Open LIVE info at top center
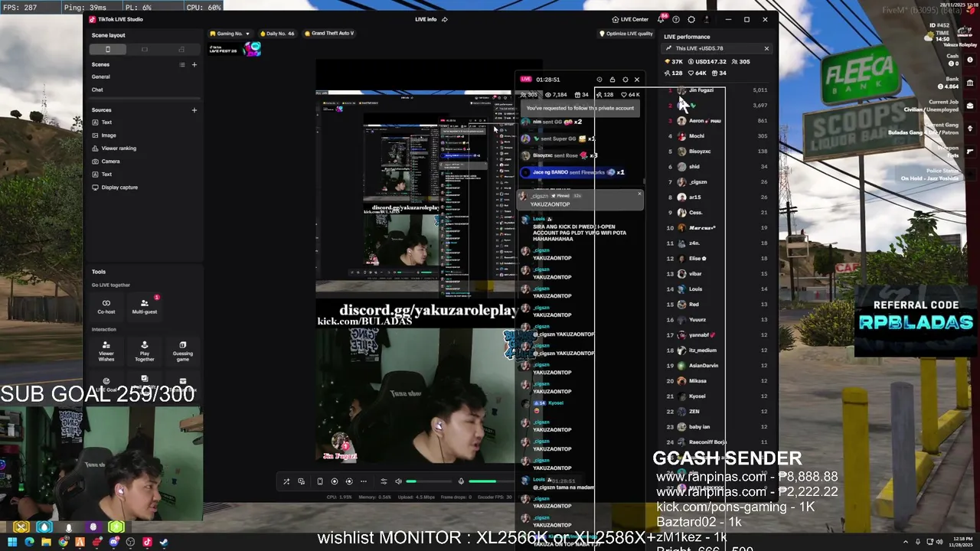The image size is (980, 551). point(431,19)
